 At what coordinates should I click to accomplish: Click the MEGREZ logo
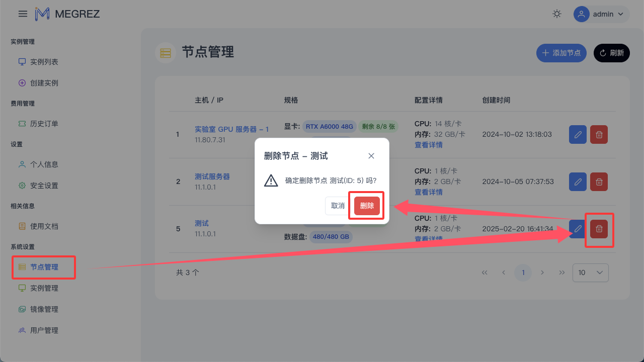coord(67,14)
